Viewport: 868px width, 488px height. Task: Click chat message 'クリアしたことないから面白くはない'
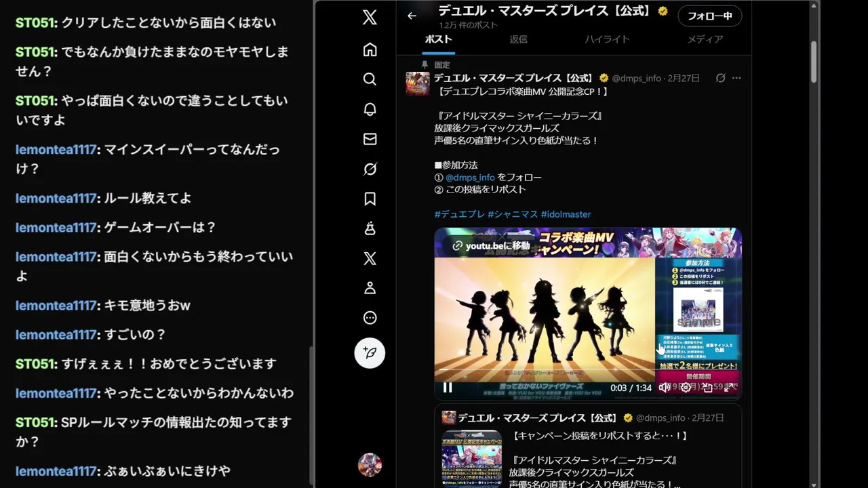coord(169,22)
